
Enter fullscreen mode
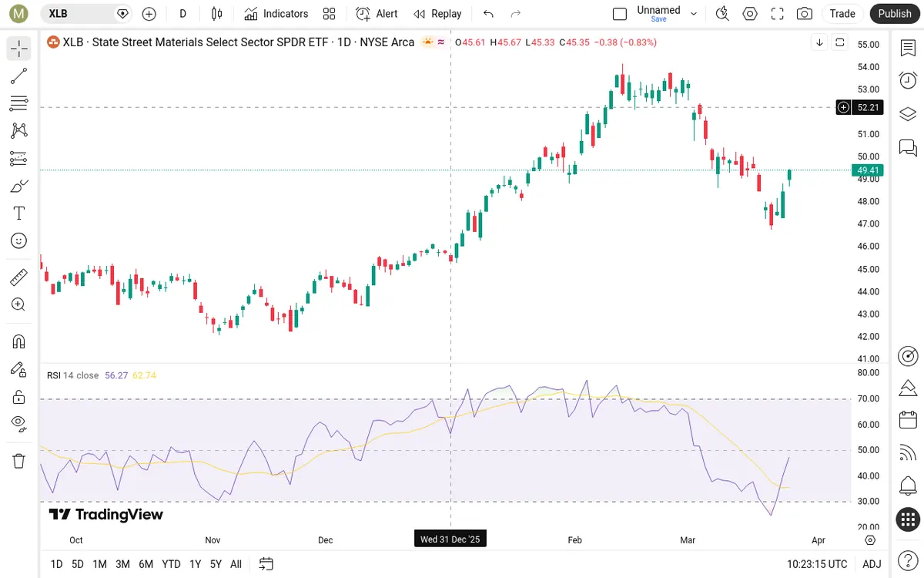click(778, 14)
